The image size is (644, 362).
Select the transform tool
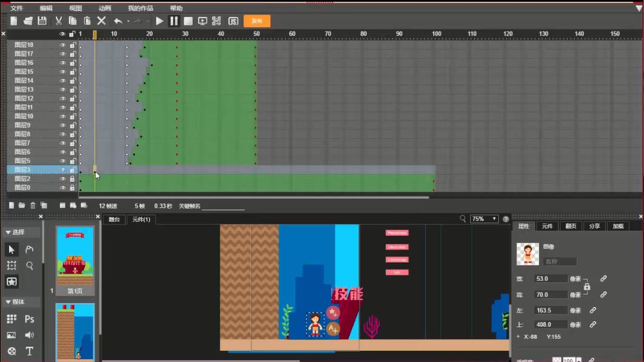[x=11, y=265]
